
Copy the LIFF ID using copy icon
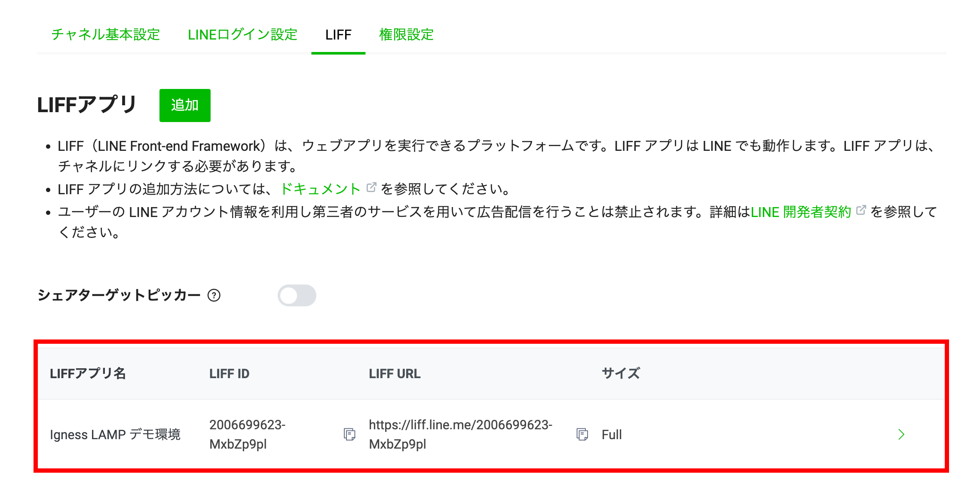[x=349, y=434]
